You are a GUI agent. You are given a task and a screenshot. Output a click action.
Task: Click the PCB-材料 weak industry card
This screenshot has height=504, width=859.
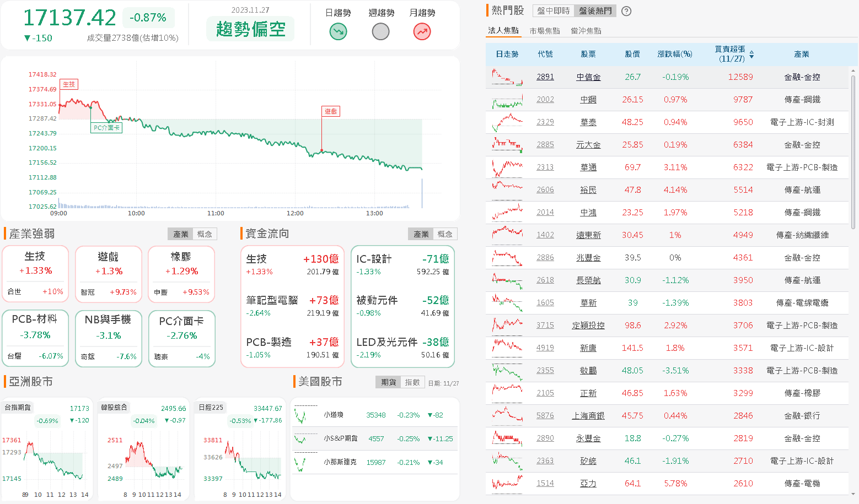tap(35, 338)
